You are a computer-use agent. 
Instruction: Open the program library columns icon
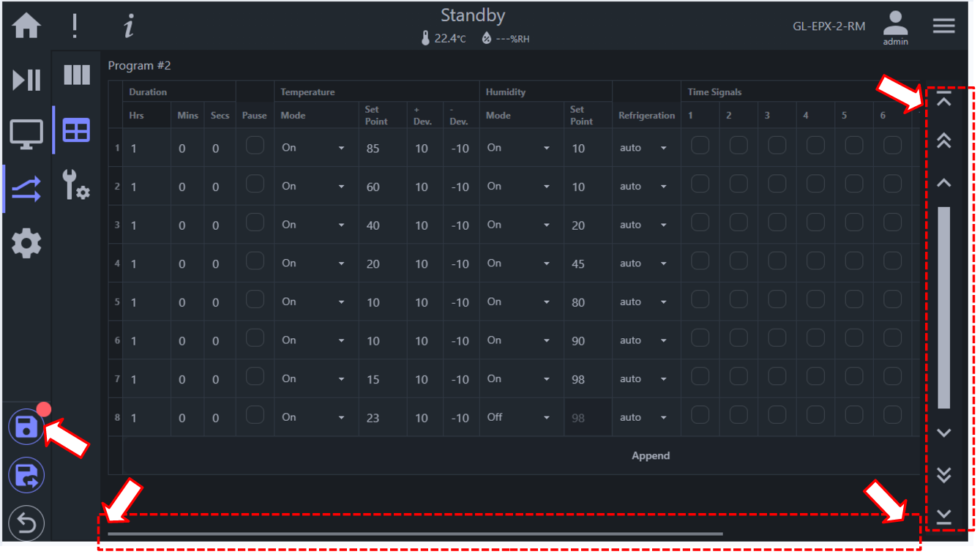(x=77, y=75)
